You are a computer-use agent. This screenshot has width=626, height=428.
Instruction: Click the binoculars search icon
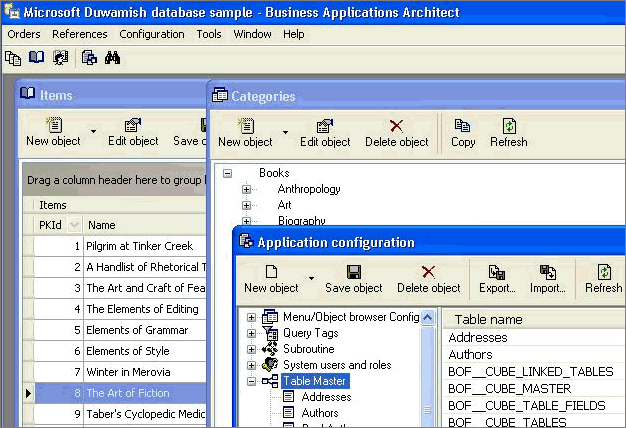click(113, 58)
